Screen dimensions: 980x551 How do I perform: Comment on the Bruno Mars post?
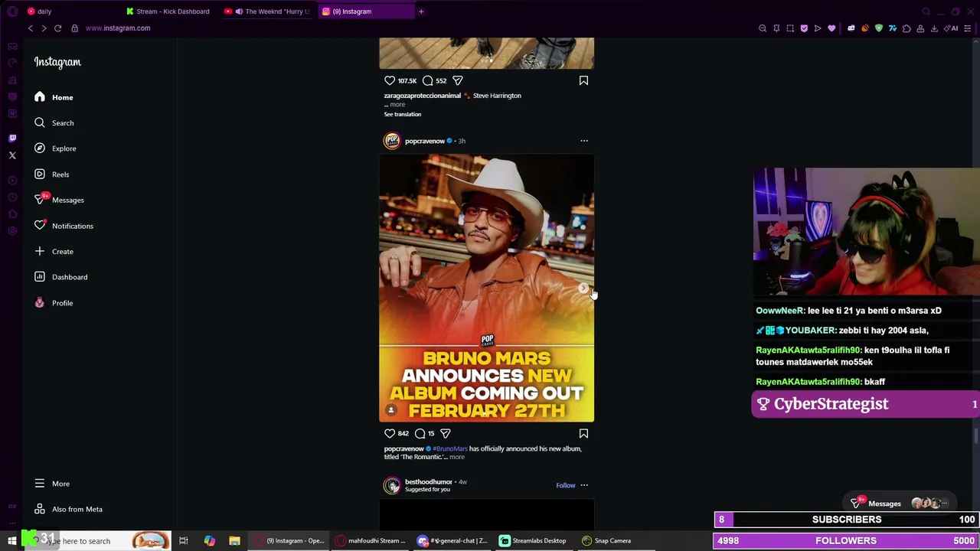pyautogui.click(x=420, y=433)
